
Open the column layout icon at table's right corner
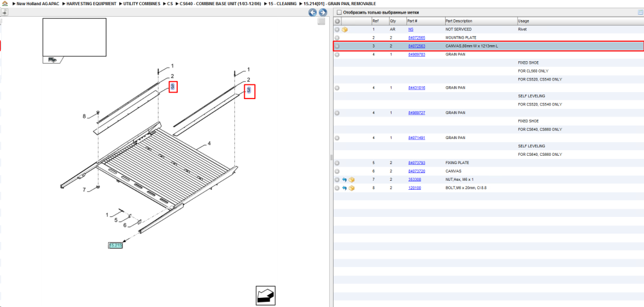(x=640, y=13)
